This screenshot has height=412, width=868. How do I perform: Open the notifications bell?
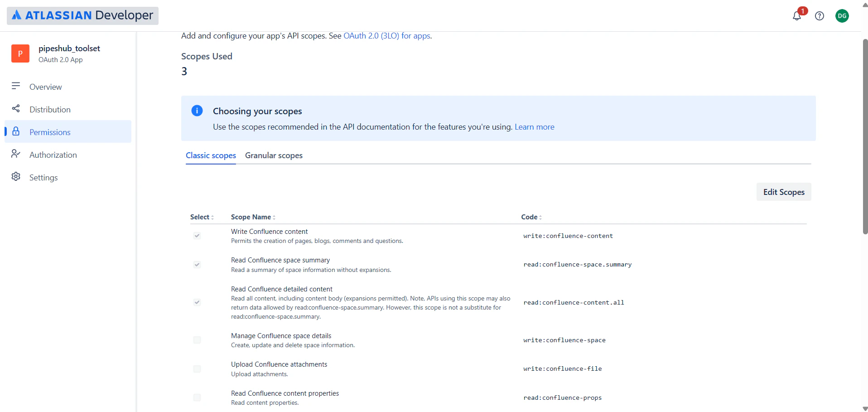[797, 16]
